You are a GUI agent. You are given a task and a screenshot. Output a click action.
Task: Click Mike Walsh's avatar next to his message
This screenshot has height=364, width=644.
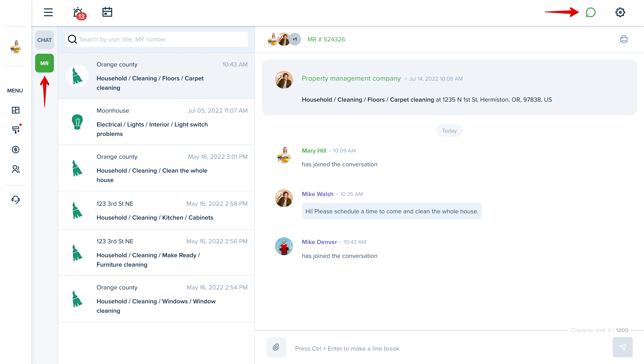(x=284, y=198)
